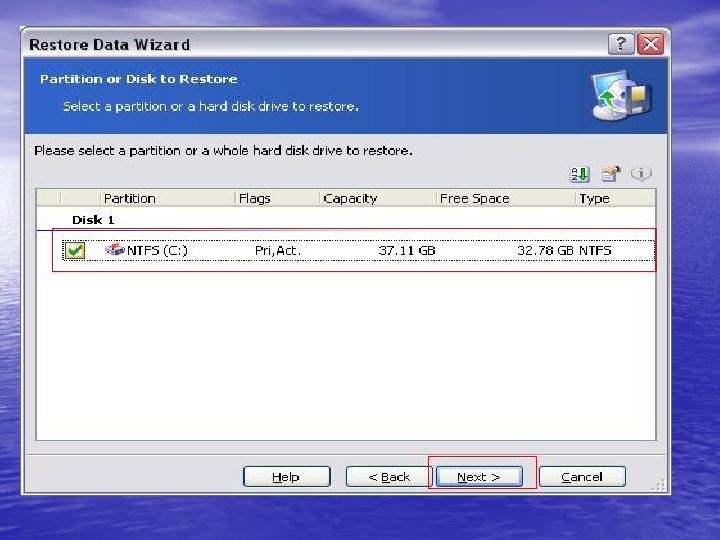
Task: Click the 37.11 GB capacity value
Action: click(407, 251)
